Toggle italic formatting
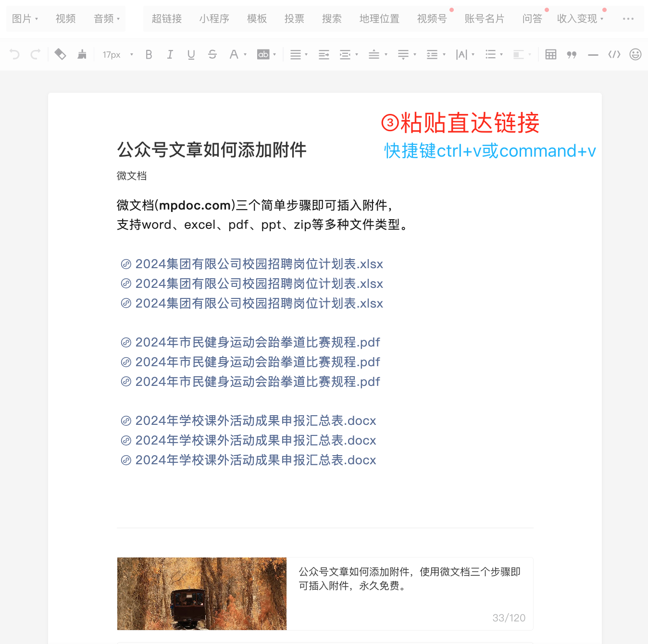Viewport: 648px width, 644px height. pos(170,54)
